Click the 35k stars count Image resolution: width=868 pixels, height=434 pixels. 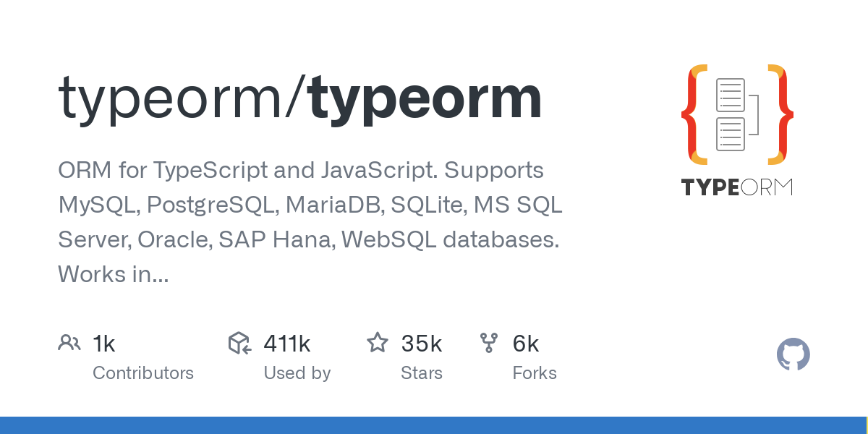(421, 344)
